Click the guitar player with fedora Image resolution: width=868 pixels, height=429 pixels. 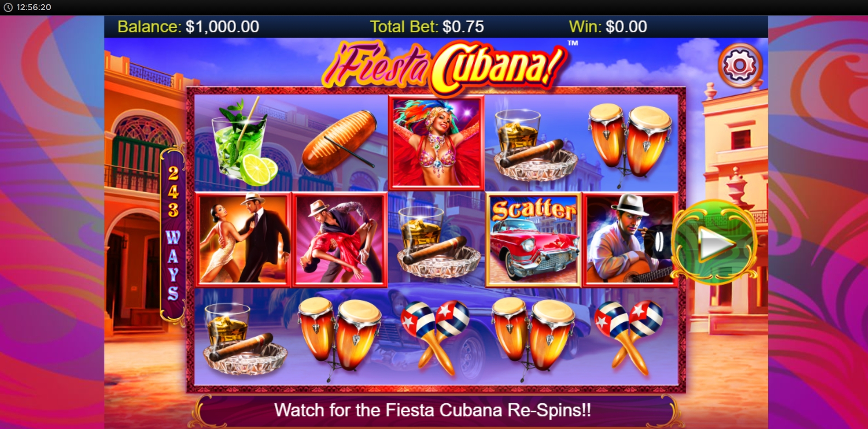(x=630, y=240)
